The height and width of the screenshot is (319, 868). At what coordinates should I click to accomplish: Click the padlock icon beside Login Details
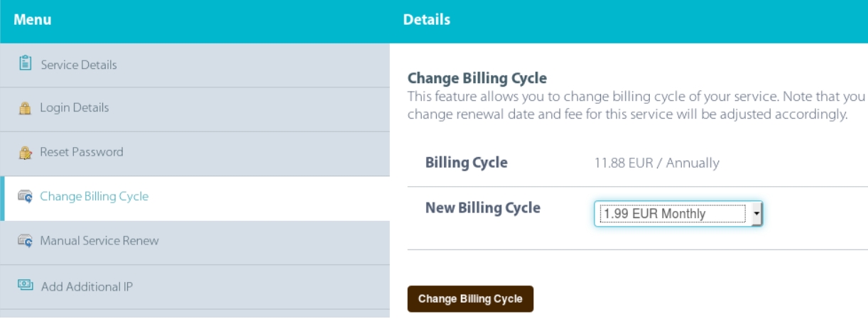(x=23, y=109)
